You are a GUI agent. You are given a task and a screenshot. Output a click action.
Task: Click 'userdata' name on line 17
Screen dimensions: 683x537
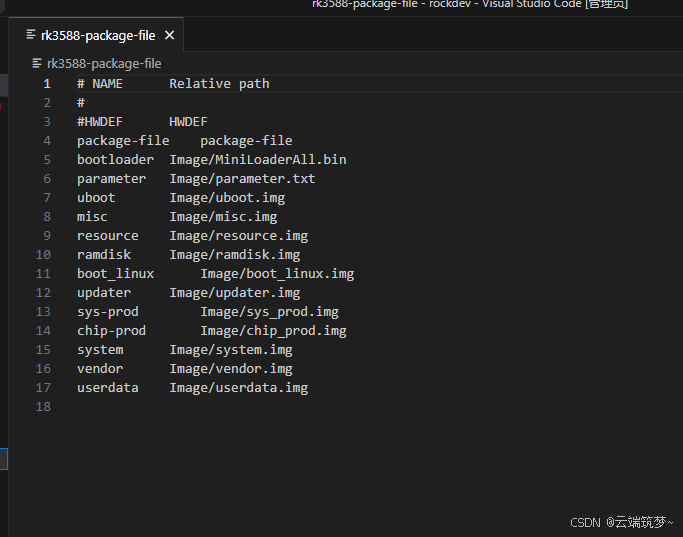(108, 388)
